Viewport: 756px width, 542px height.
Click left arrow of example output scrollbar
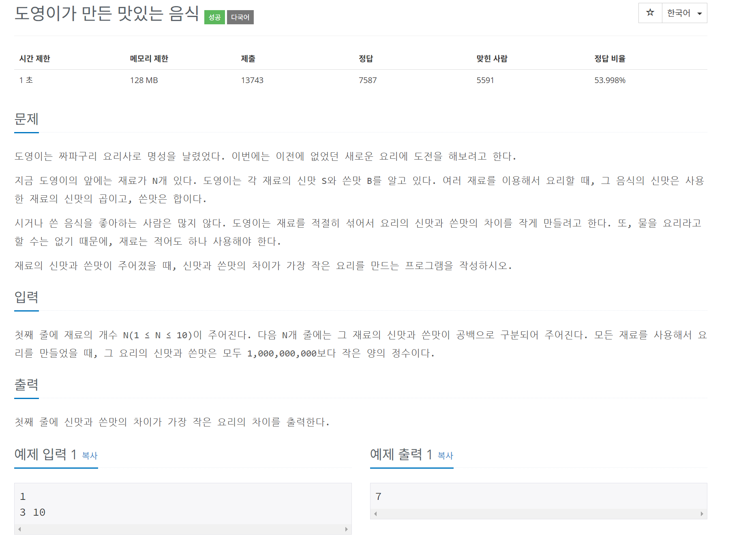pyautogui.click(x=375, y=514)
